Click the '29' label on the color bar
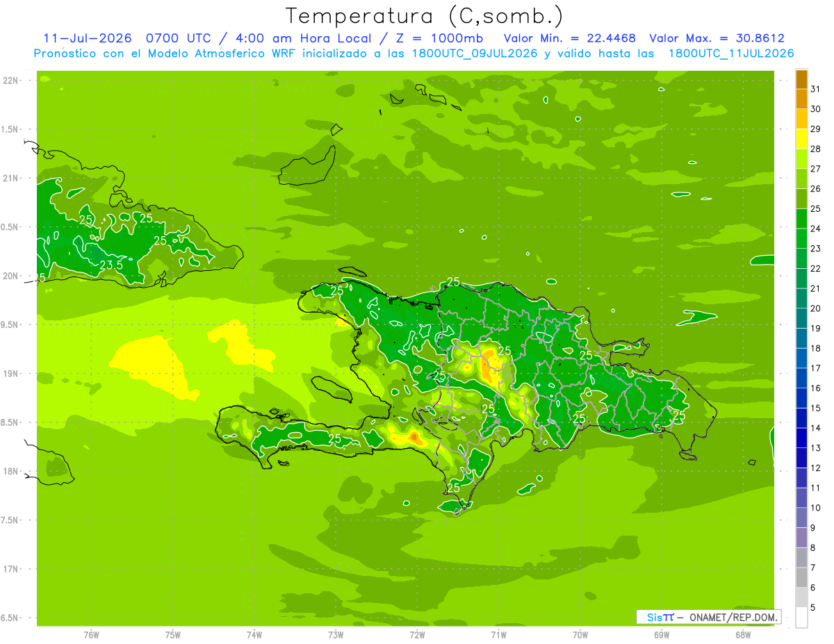834x644 pixels. coord(816,129)
